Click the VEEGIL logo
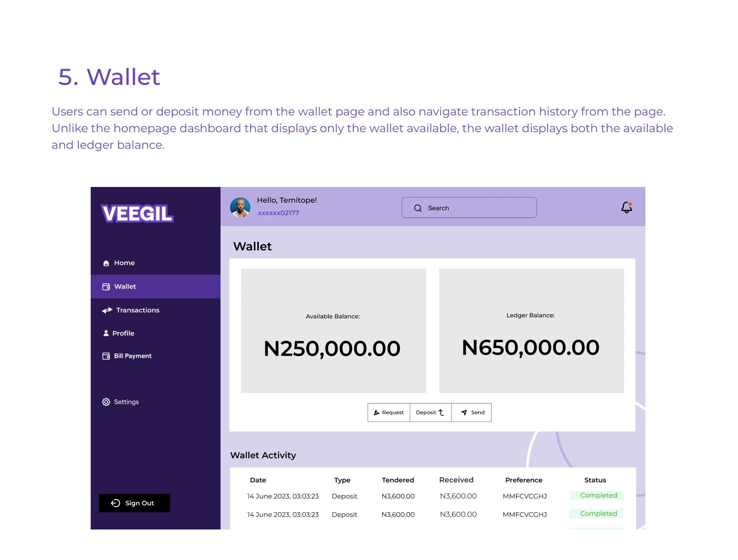 [137, 214]
